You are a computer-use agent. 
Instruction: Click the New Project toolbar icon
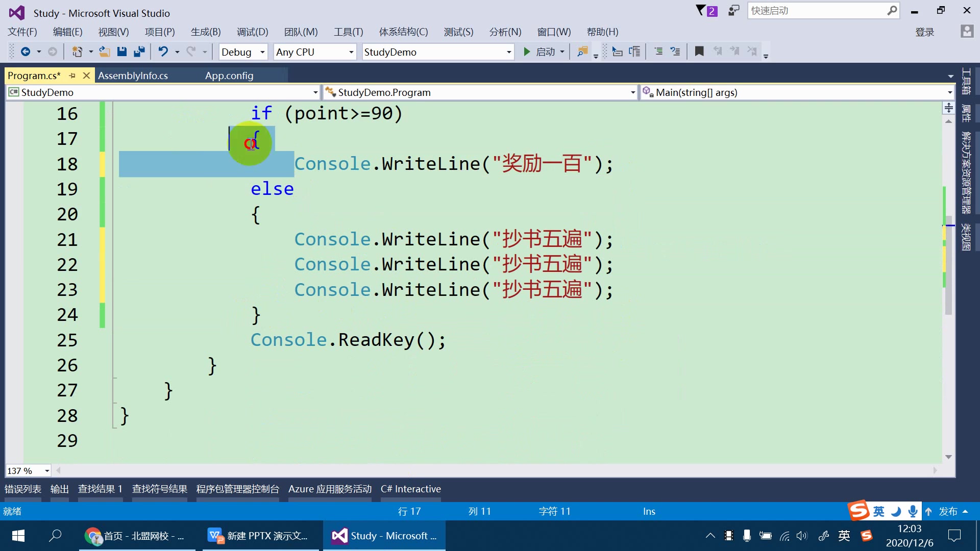(x=77, y=52)
